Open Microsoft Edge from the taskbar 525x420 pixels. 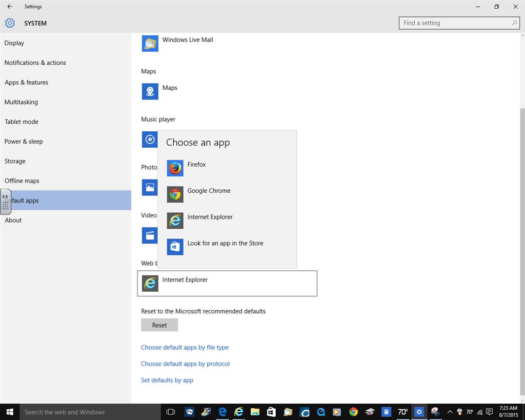click(223, 412)
